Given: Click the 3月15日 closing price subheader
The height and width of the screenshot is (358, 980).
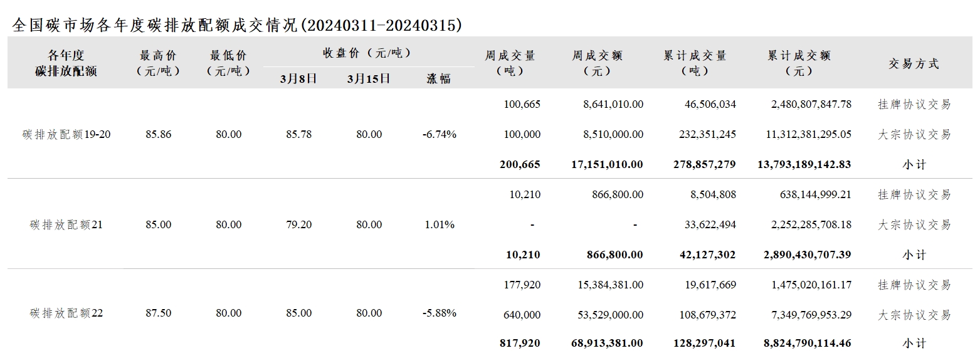Looking at the screenshot, I should click(369, 79).
